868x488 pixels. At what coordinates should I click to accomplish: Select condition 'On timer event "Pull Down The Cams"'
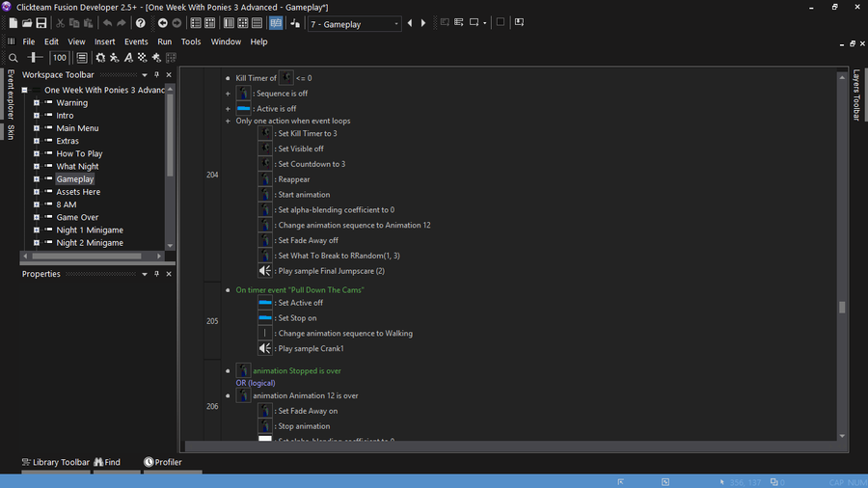point(300,290)
